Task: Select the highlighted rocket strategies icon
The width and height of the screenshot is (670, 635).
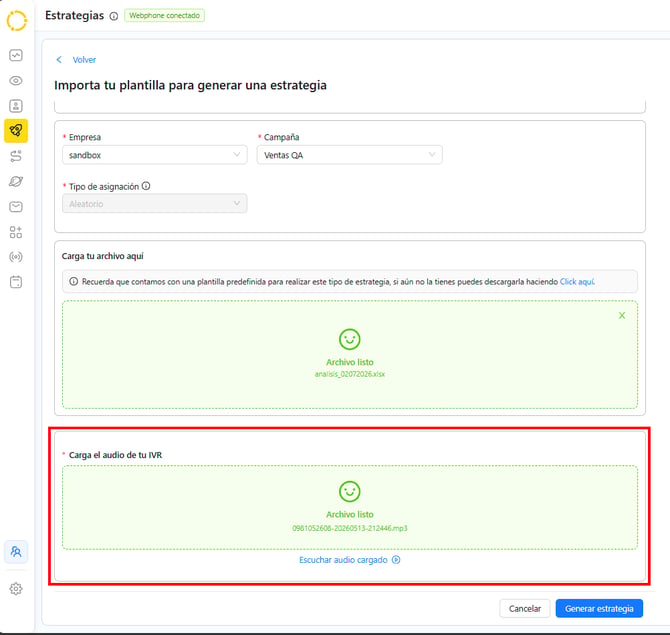Action: (x=16, y=131)
